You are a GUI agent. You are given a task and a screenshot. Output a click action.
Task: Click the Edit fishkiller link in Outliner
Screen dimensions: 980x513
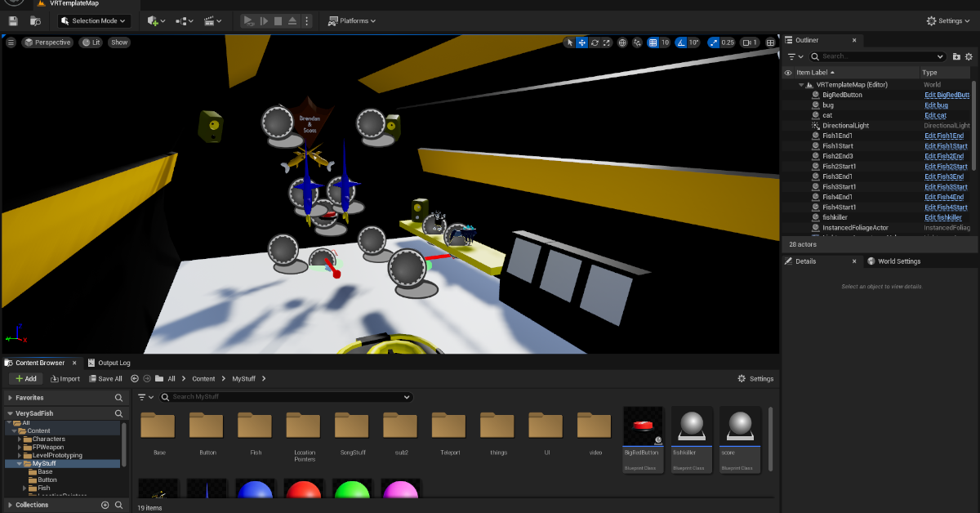(942, 217)
